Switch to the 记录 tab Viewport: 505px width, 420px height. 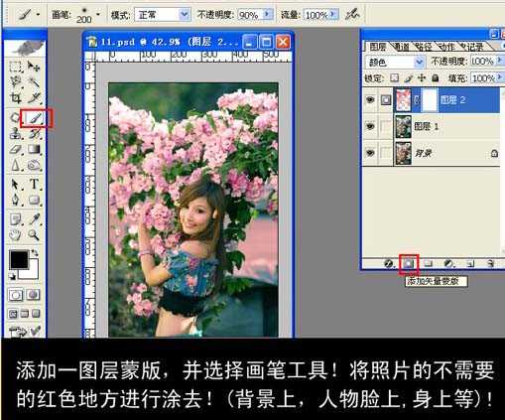474,47
